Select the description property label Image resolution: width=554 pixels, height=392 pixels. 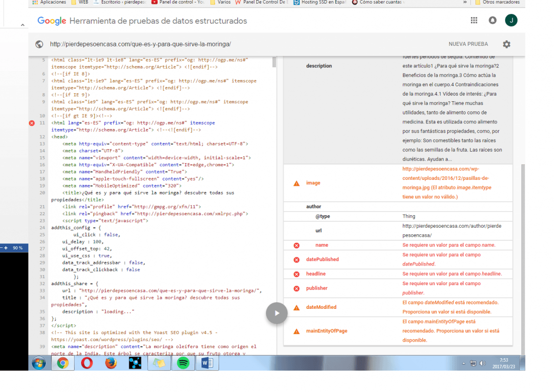pyautogui.click(x=319, y=66)
